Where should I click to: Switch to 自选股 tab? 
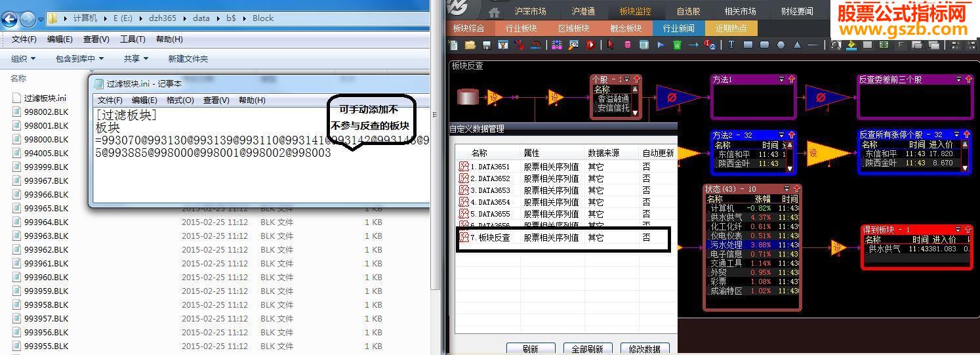pos(688,12)
